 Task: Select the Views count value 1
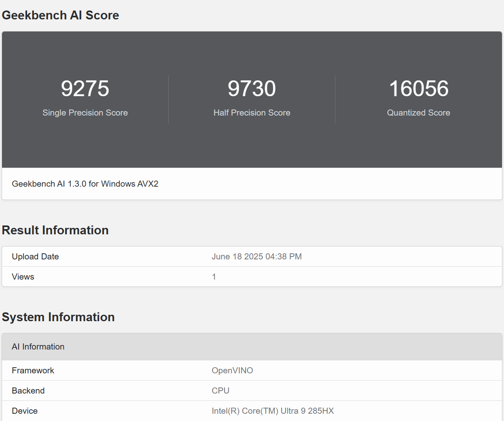(214, 277)
